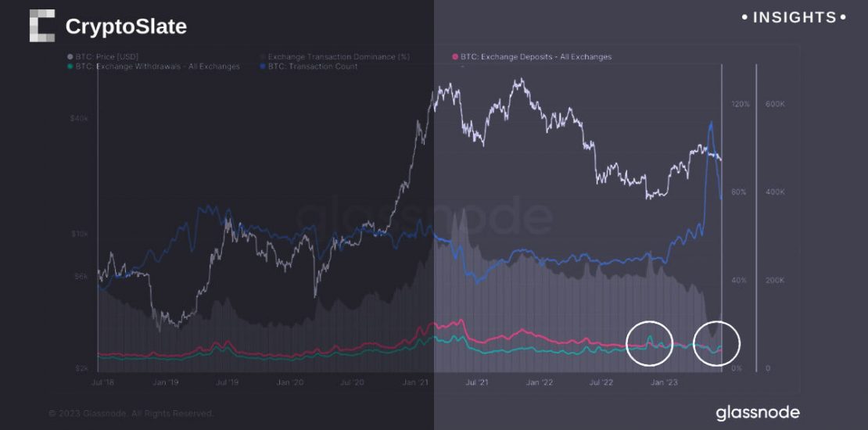868x430 pixels.
Task: Click the INSIGHTS label at top right
Action: (x=794, y=17)
